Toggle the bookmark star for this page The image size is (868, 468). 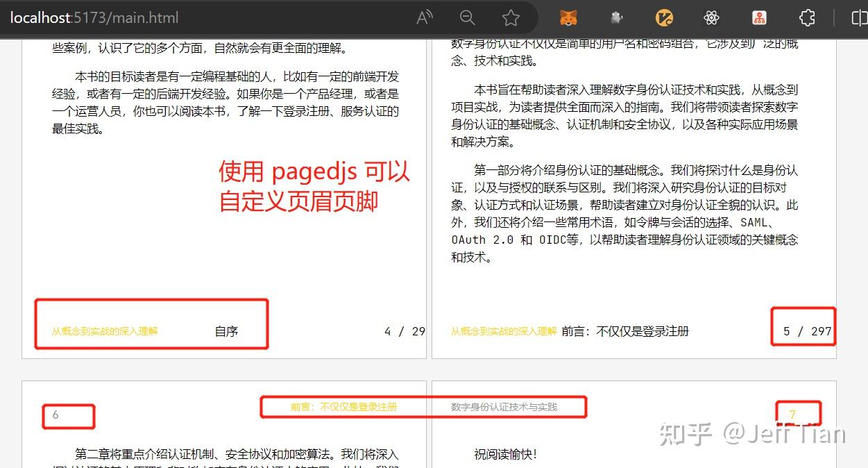[x=510, y=18]
